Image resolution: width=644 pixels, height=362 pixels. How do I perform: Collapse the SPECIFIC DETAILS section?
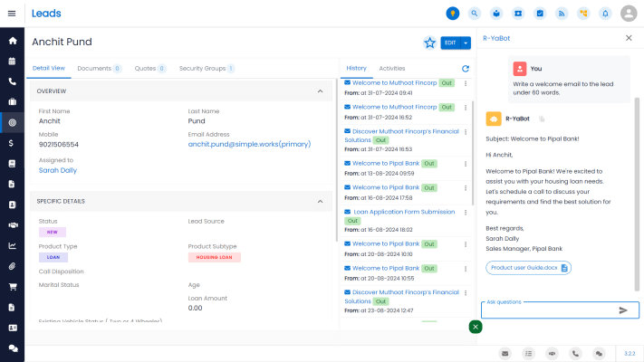tap(320, 202)
